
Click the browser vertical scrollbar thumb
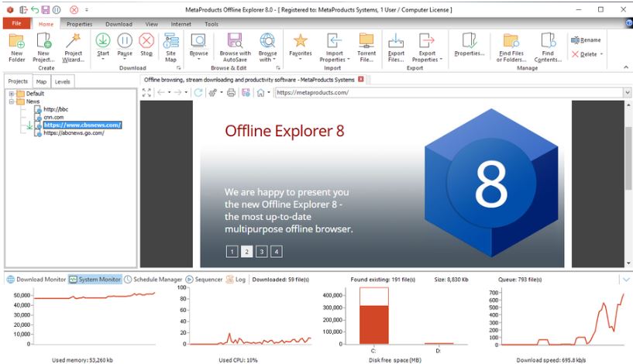click(x=628, y=158)
